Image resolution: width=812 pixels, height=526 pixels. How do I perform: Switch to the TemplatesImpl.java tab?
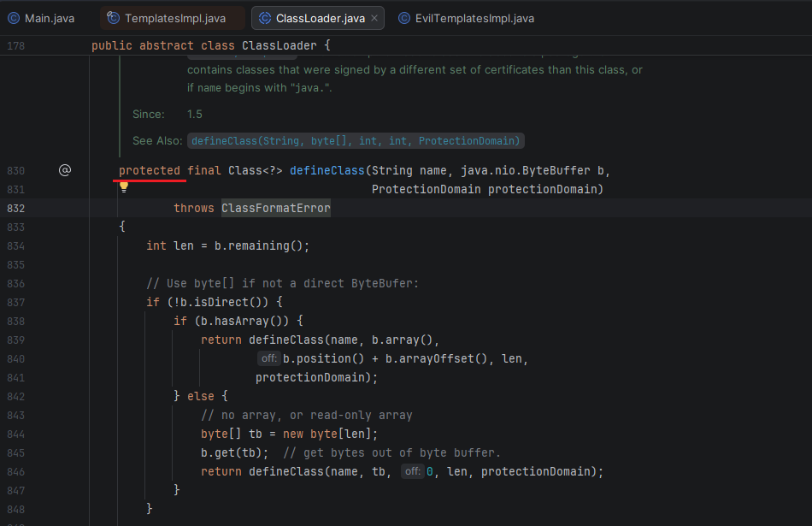[x=174, y=18]
